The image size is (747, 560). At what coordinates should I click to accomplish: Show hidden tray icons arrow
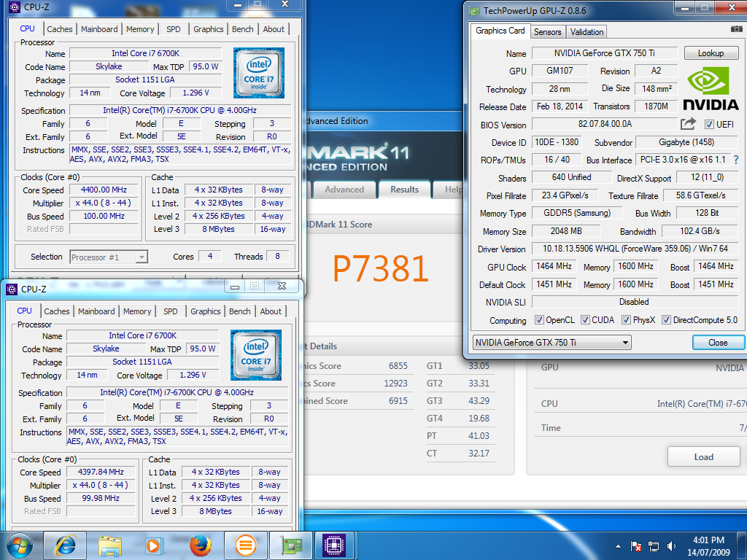618,546
